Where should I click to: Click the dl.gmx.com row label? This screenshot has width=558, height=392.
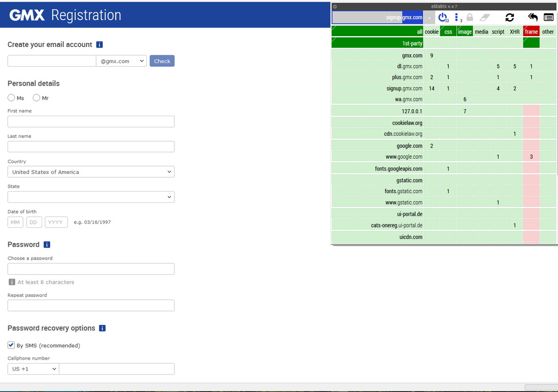click(x=378, y=66)
